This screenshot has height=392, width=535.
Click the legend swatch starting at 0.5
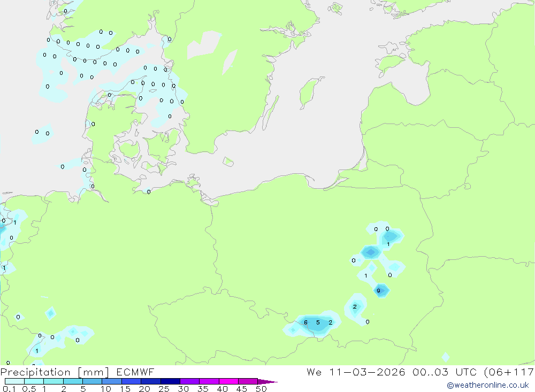click(x=34, y=381)
